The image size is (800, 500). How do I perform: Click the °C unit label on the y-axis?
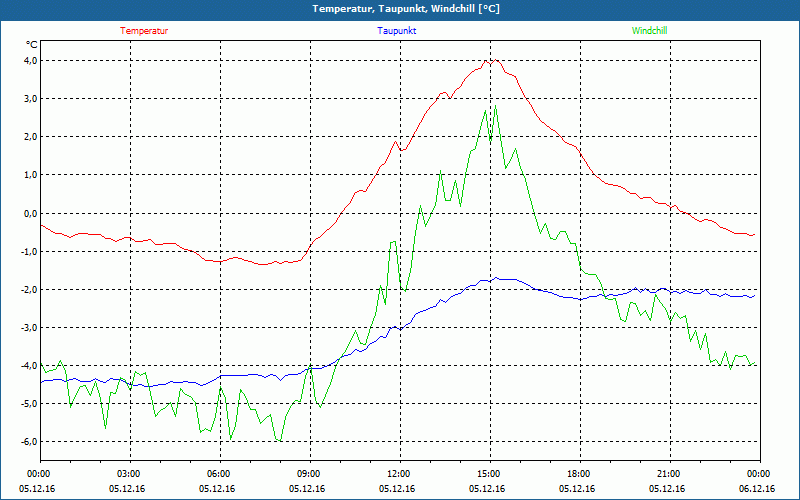pos(31,44)
